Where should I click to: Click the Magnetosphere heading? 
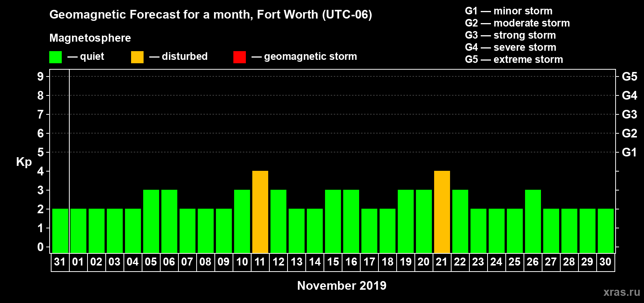tap(90, 38)
